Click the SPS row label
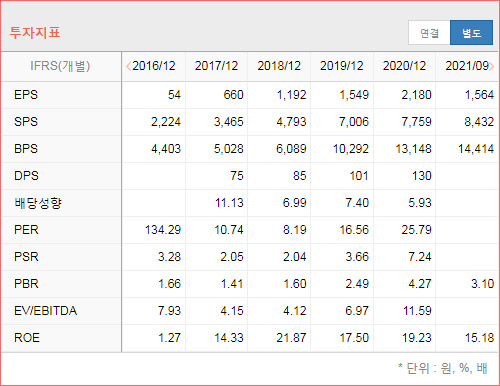 26,122
